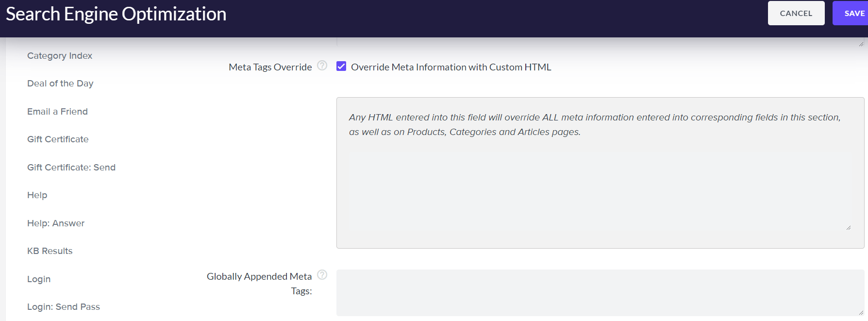Select KB Results in the sidebar
Image resolution: width=868 pixels, height=321 pixels.
pyautogui.click(x=50, y=251)
